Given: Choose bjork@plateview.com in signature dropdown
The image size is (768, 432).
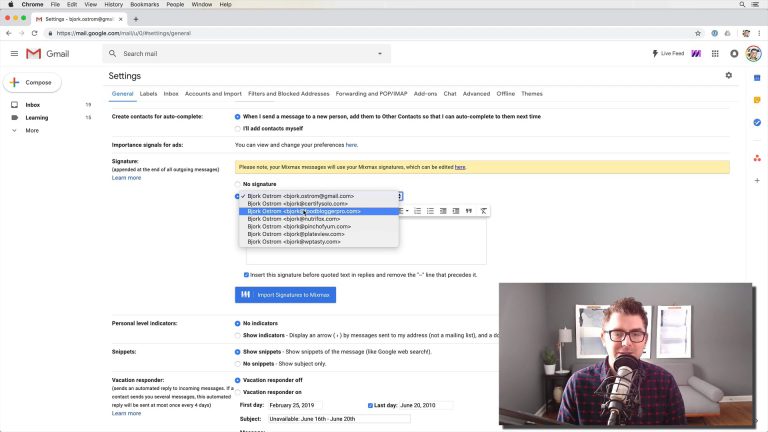Looking at the screenshot, I should (319, 234).
